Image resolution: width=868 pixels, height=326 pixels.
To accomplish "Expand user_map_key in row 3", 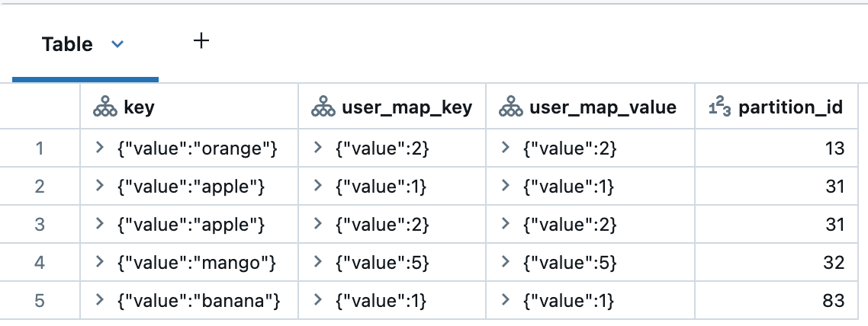I will 318,225.
